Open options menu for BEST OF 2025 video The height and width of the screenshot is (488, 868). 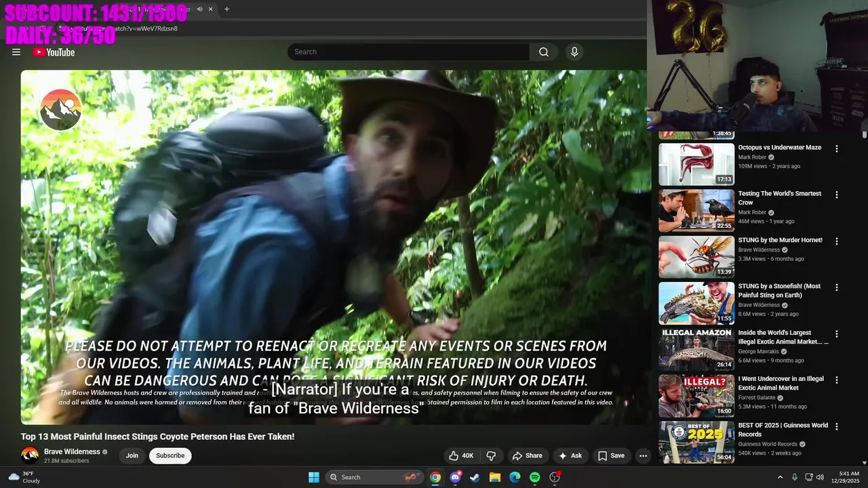click(836, 427)
